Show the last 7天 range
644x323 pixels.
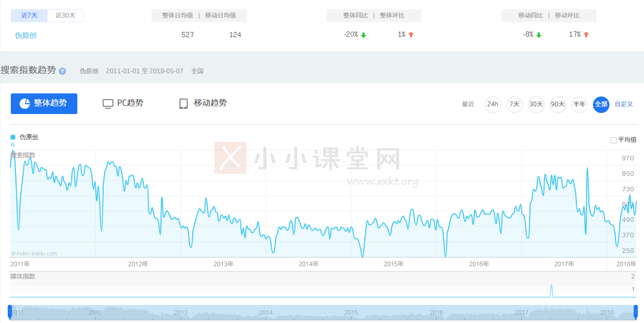[x=515, y=104]
